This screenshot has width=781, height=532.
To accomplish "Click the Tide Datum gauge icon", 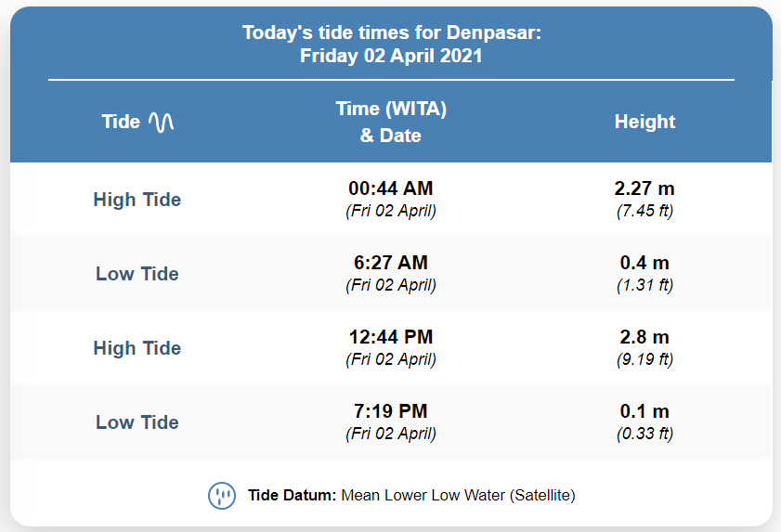I will [x=222, y=496].
